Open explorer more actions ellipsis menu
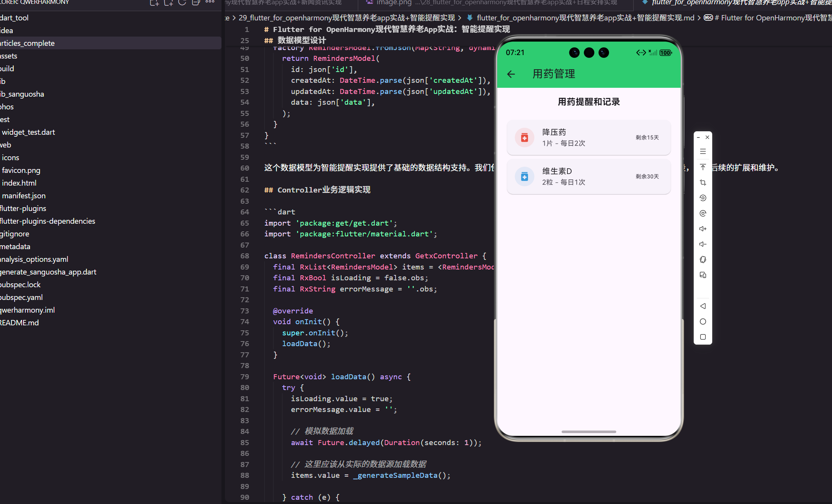The height and width of the screenshot is (504, 832). coord(210,2)
